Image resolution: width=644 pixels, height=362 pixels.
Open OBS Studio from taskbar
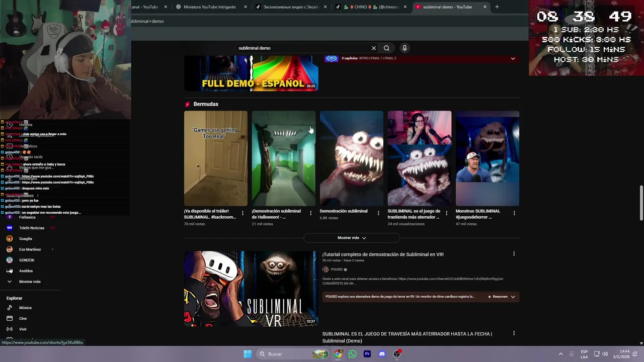[x=397, y=354]
